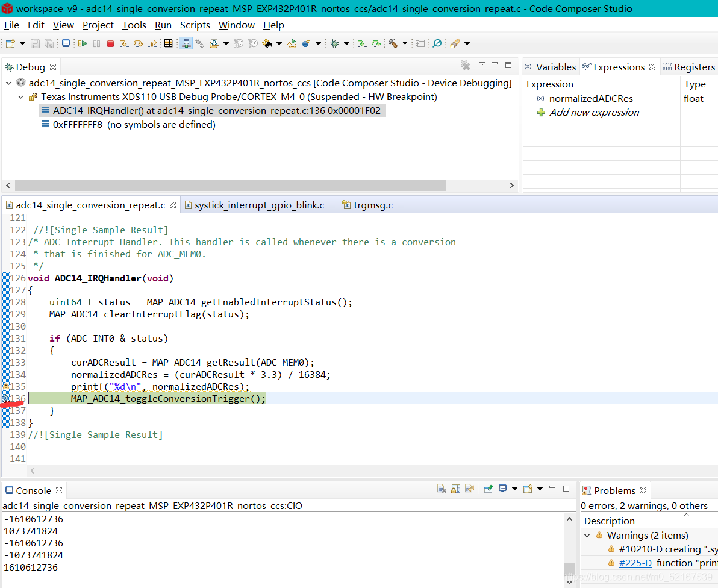Click the hammer Build icon
Screen dimensions: 718x588
click(x=393, y=43)
